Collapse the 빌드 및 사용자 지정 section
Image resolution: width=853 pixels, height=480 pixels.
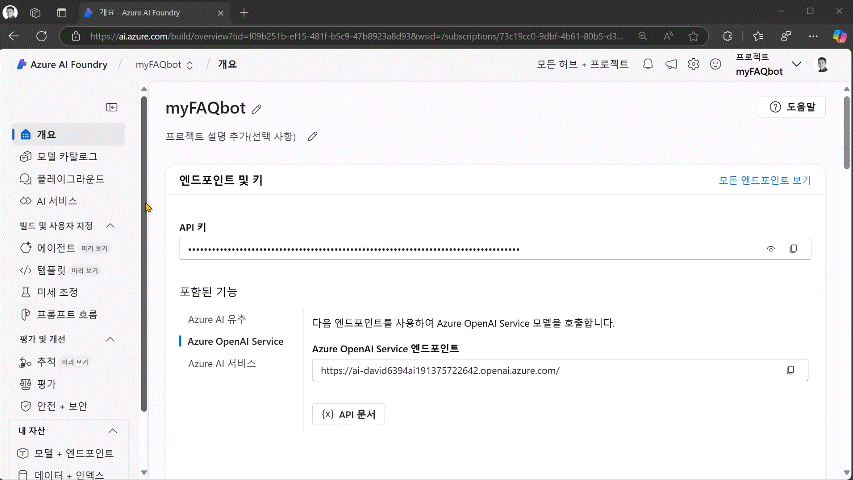(110, 226)
